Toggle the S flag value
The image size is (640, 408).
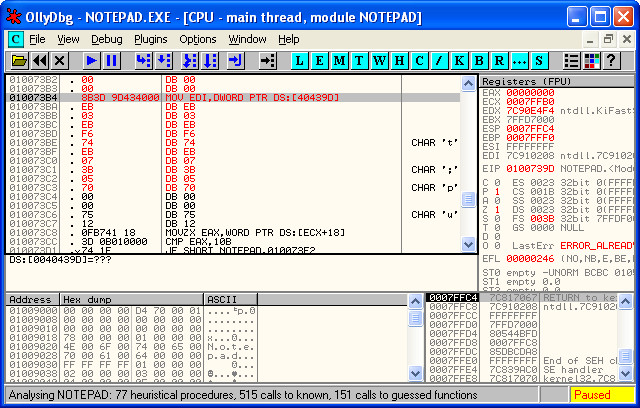pyautogui.click(x=497, y=218)
